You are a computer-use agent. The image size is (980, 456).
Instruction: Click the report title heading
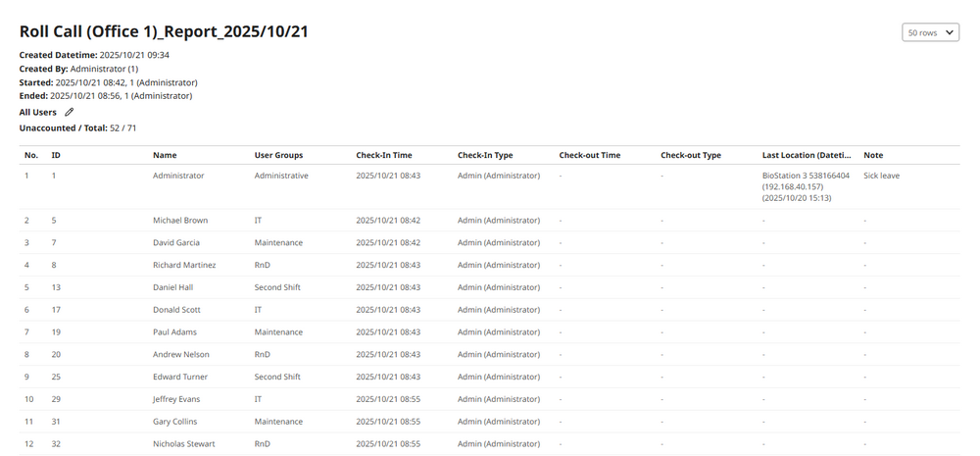[164, 31]
